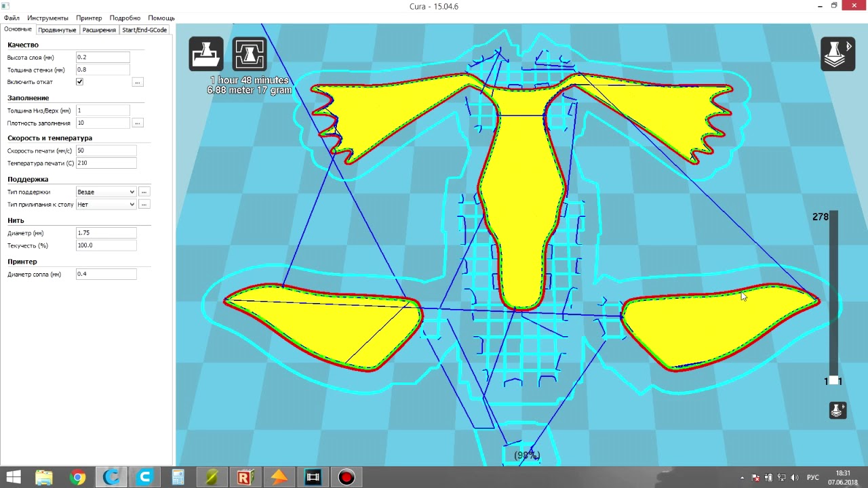The image size is (868, 488).
Task: Open the film strip video app in the taskbar
Action: pyautogui.click(x=313, y=477)
